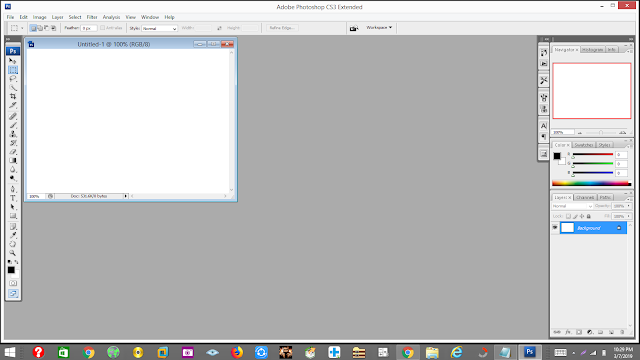Select the Horizontal Type tool
The height and width of the screenshot is (360, 640).
click(x=13, y=198)
